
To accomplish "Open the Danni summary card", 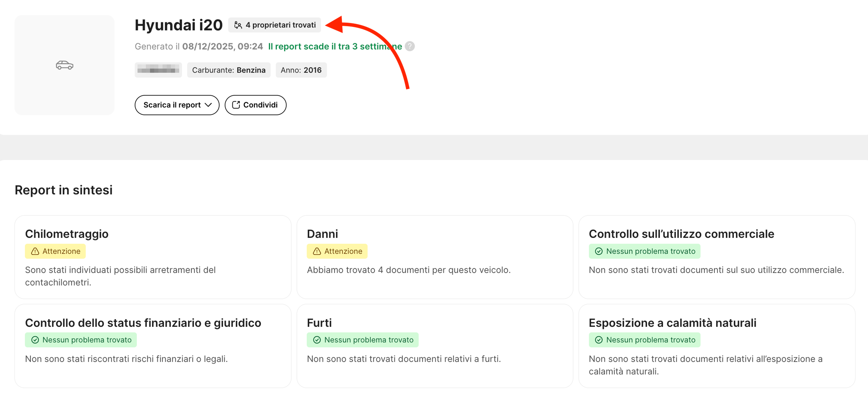I will coord(434,257).
